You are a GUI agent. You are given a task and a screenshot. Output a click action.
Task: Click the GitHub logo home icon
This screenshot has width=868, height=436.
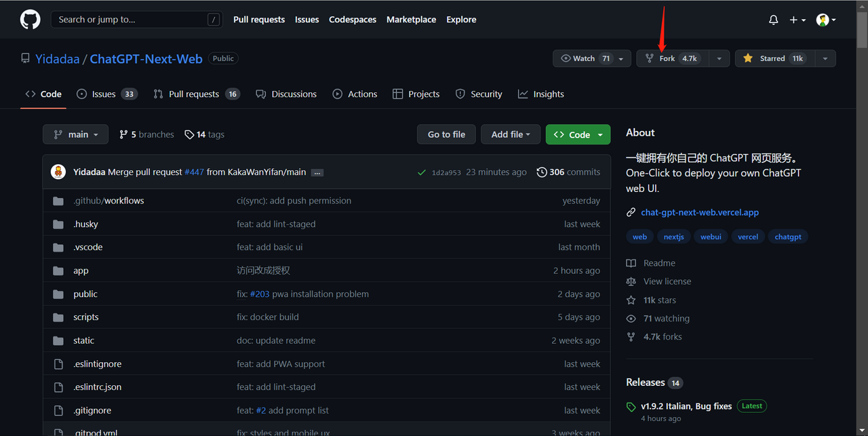point(30,20)
